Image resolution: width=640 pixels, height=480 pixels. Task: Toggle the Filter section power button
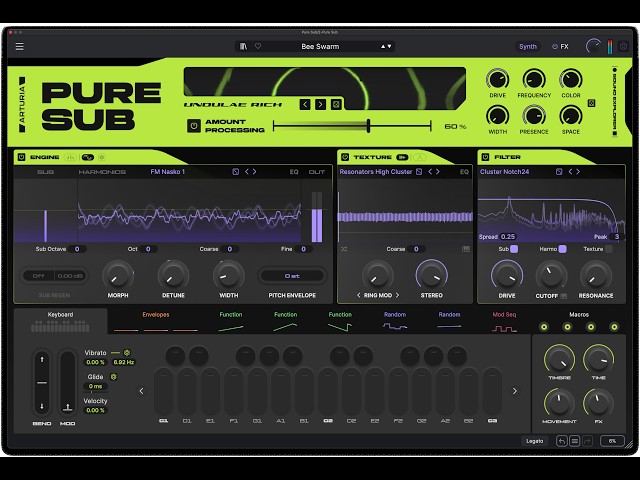[485, 157]
